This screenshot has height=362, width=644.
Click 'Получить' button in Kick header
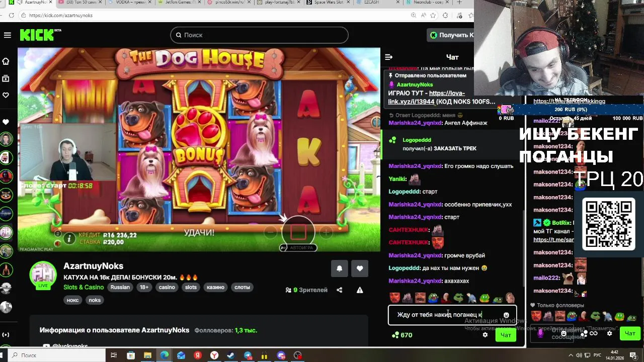451,35
